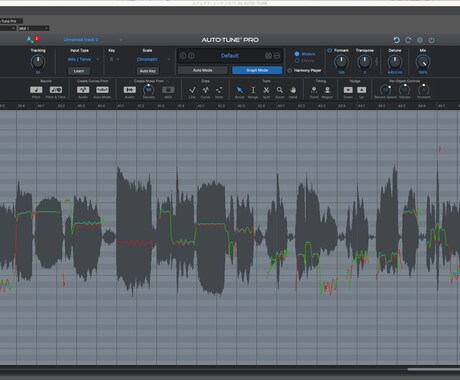Viewport: 460px width, 380px height.
Task: Click the per-object Formant knob
Action: coord(423,90)
